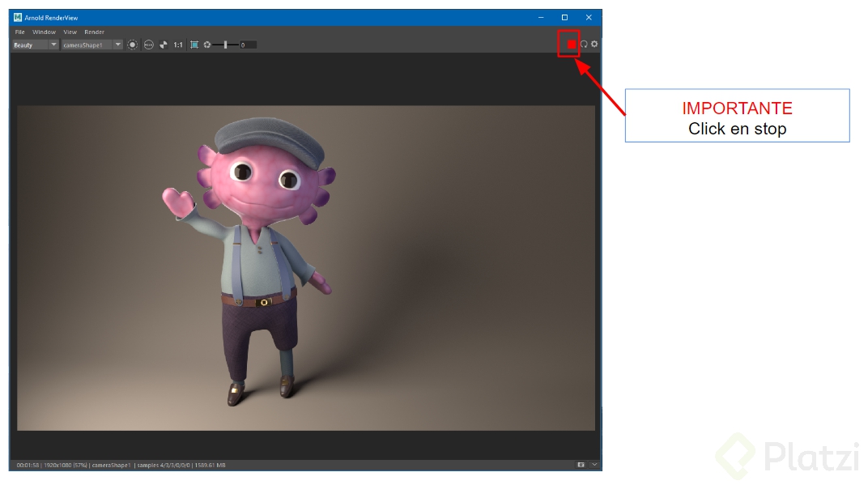Viewport: 868px width, 485px height.
Task: Close the Arnold RenderView window
Action: pyautogui.click(x=589, y=17)
